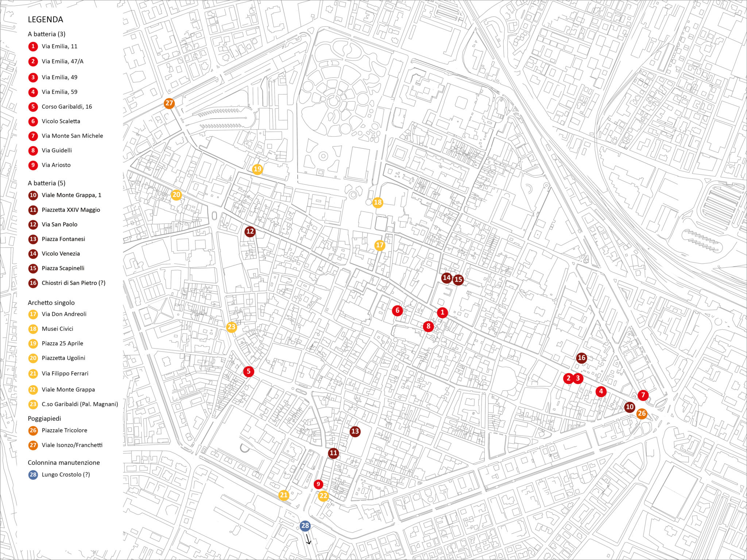
Task: Click the LEGENDA heading
Action: click(45, 20)
